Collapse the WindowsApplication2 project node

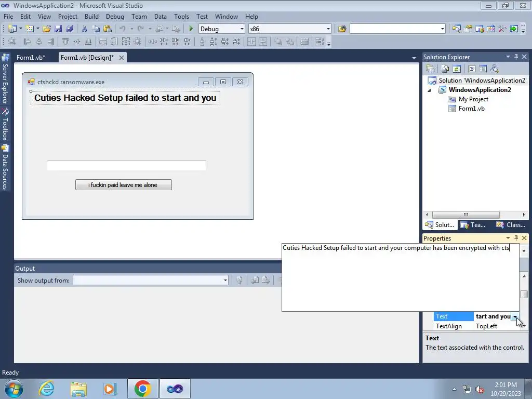tap(429, 90)
